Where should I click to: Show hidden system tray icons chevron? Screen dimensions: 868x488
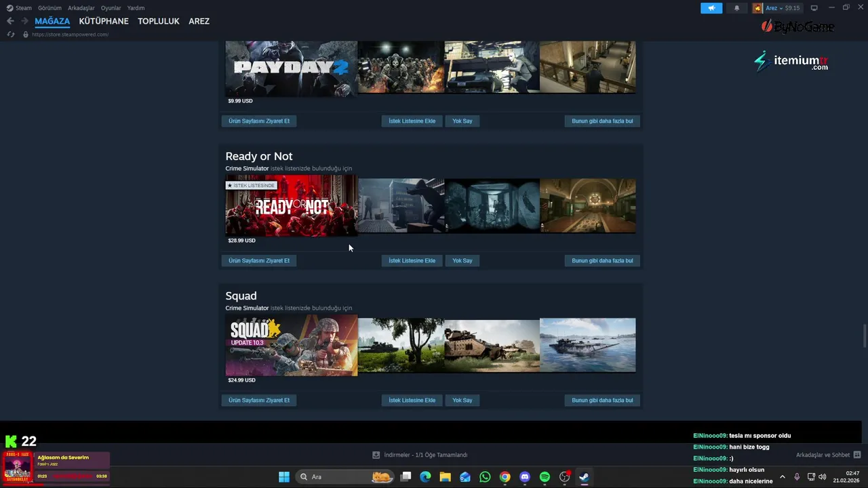[782, 476]
